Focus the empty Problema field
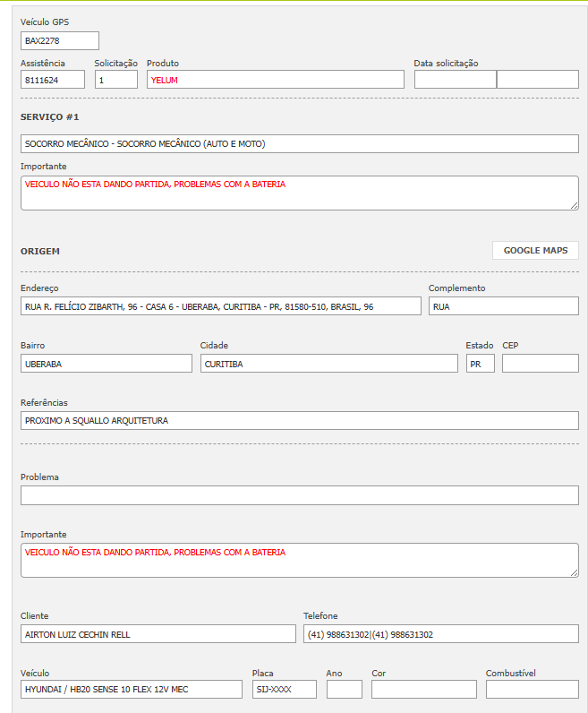Viewport: 588px width, 713px height. coord(299,495)
